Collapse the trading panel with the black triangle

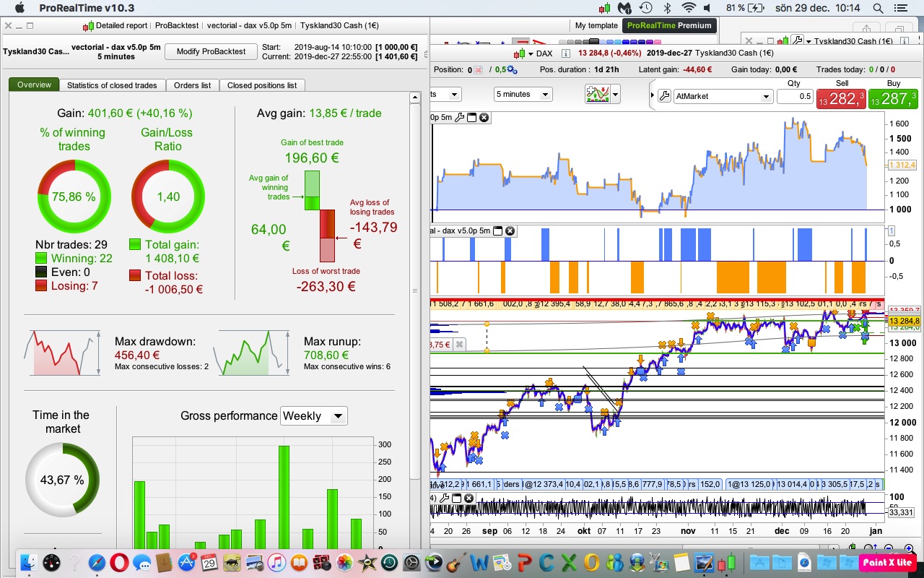[x=653, y=95]
